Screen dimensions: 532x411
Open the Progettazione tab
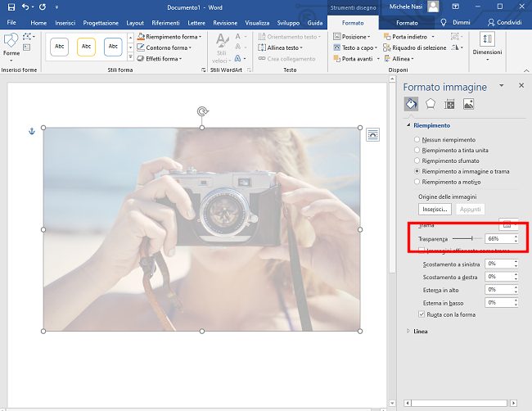[x=101, y=23]
